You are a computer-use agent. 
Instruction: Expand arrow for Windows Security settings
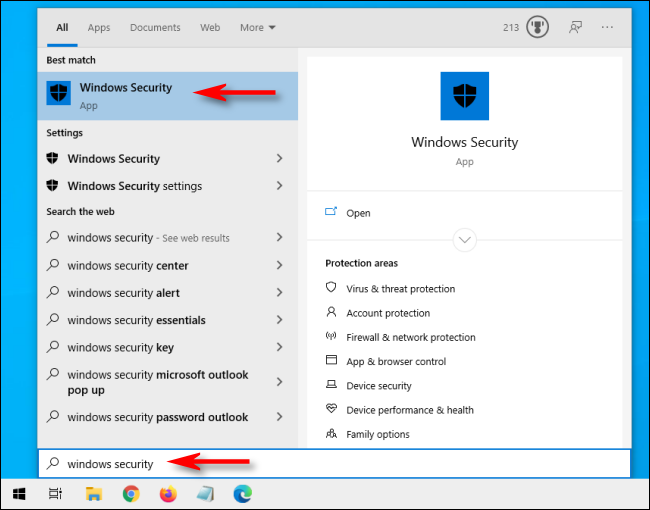tap(279, 186)
